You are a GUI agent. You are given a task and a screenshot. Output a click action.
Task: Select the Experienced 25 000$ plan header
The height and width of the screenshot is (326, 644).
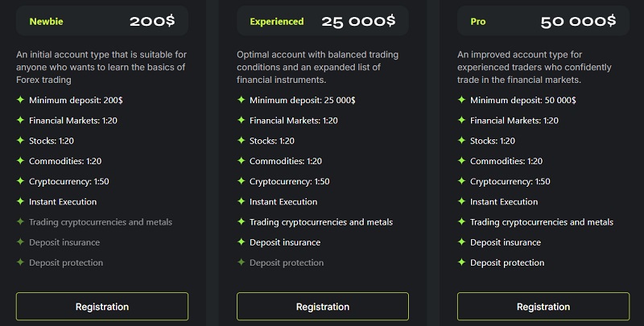tap(323, 21)
